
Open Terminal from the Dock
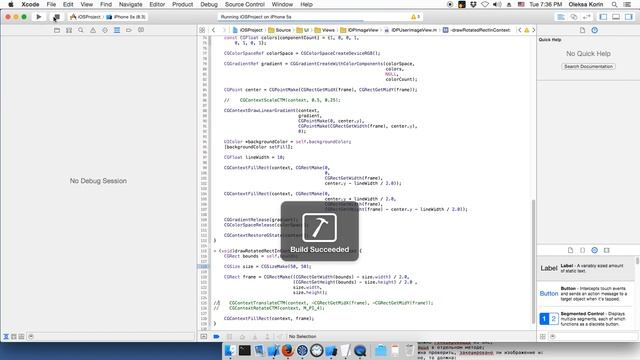[244, 351]
